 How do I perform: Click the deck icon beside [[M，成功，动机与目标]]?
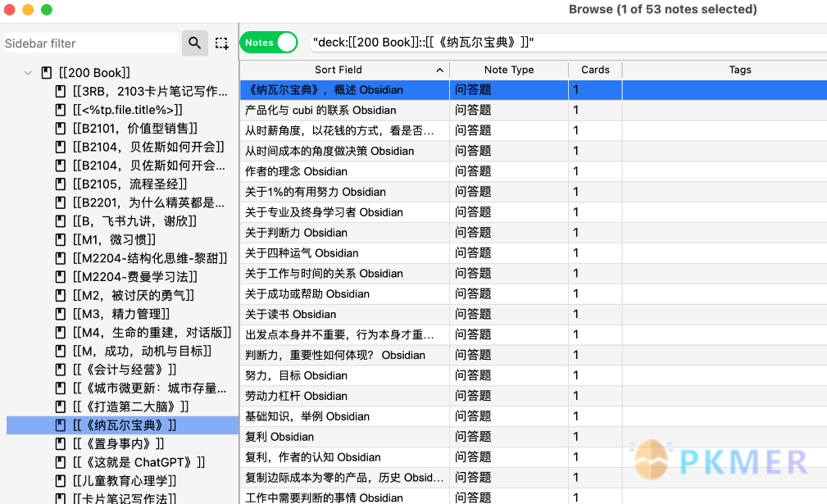pyautogui.click(x=61, y=351)
